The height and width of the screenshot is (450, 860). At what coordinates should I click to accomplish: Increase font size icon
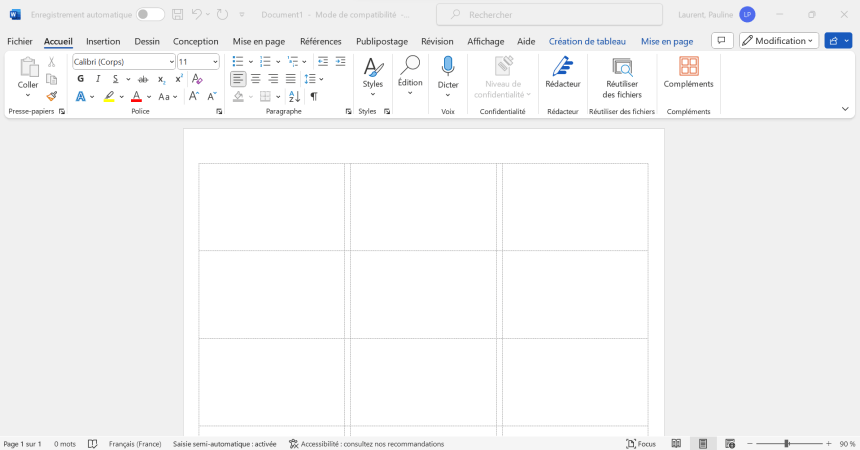194,97
